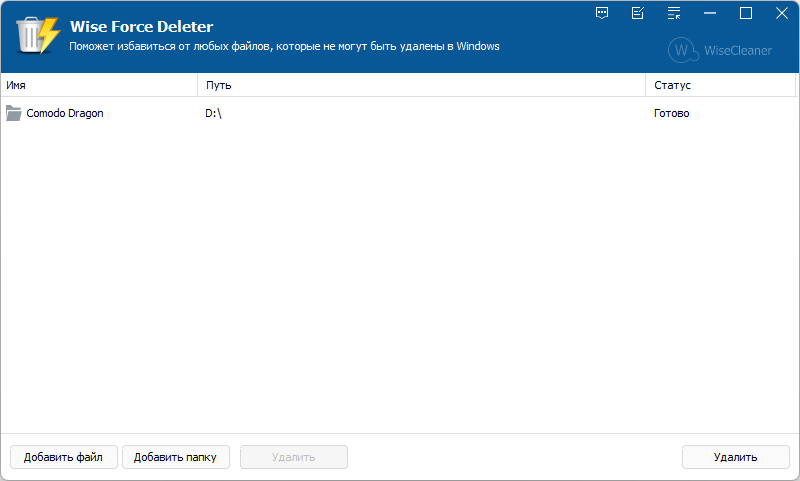Click the right-side enabled Удалить button
Viewport: 800px width, 481px height.
click(x=736, y=457)
